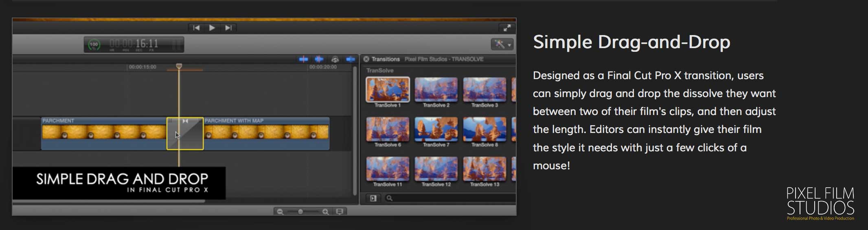868x230 pixels.
Task: Select the TranSolve 12 transition thumbnail
Action: [436, 168]
